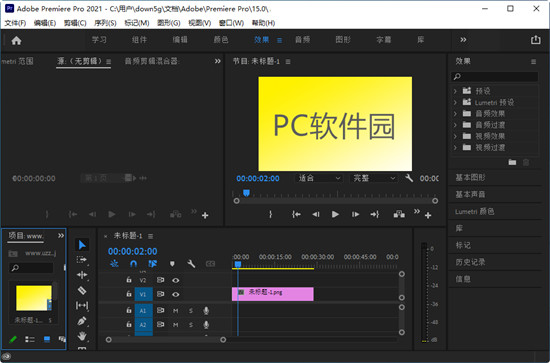Viewport: 550px width, 363px height.
Task: Switch Project panel to list view
Action: tap(30, 339)
